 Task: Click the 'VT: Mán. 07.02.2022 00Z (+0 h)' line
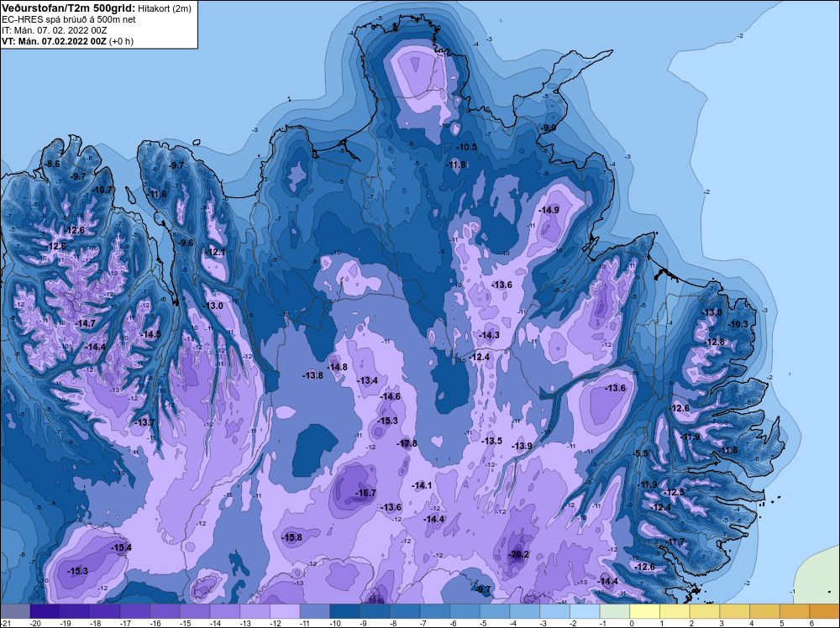point(67,41)
